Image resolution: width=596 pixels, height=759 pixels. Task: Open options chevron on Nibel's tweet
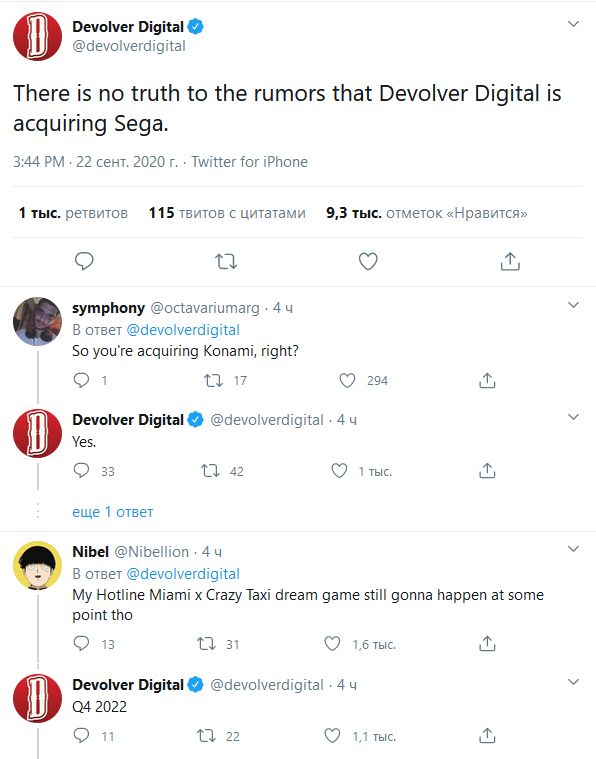[573, 549]
